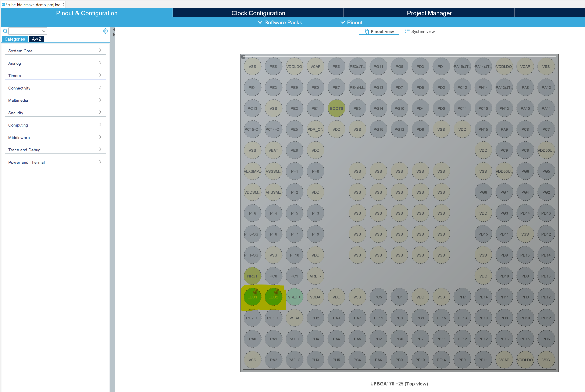
Task: Expand the Pinout dropdown menu
Action: click(354, 22)
